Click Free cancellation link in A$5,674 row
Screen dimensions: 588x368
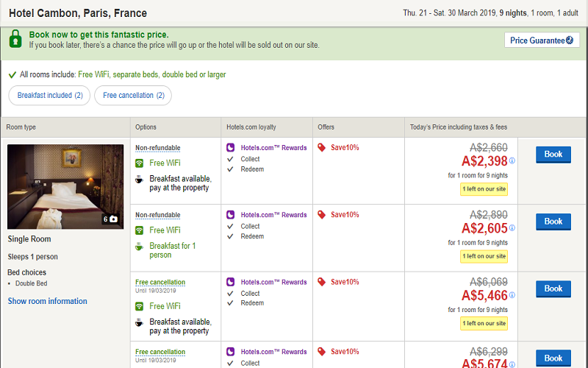[160, 352]
